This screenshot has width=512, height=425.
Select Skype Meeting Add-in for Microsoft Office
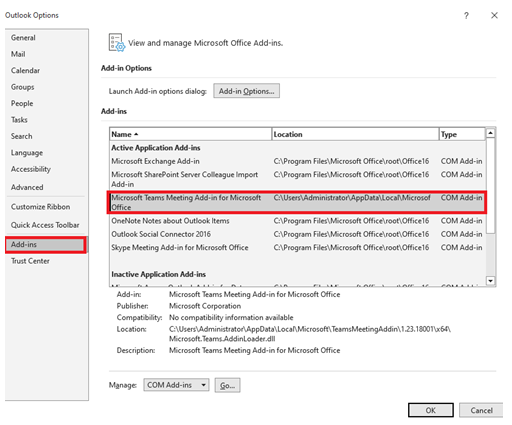[297, 248]
